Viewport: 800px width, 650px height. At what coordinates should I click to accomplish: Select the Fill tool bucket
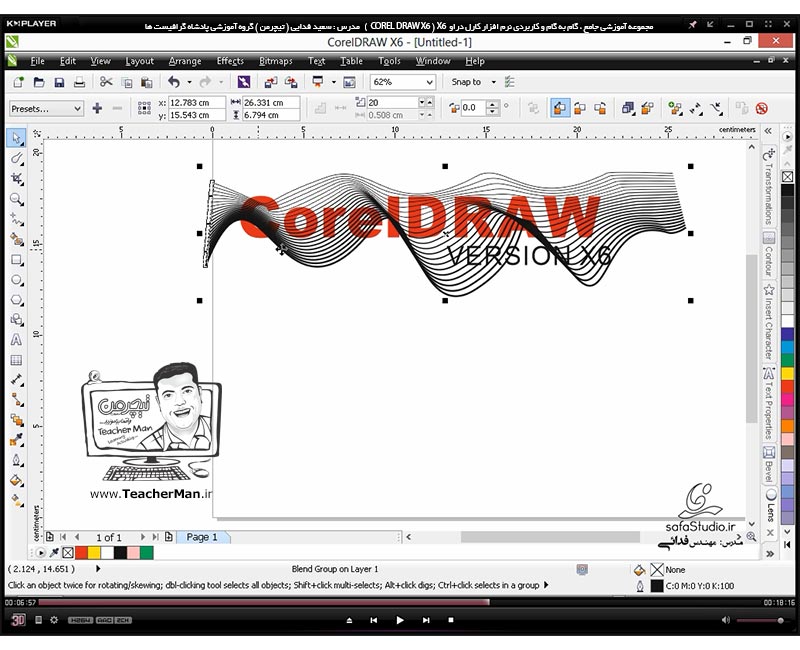click(16, 481)
